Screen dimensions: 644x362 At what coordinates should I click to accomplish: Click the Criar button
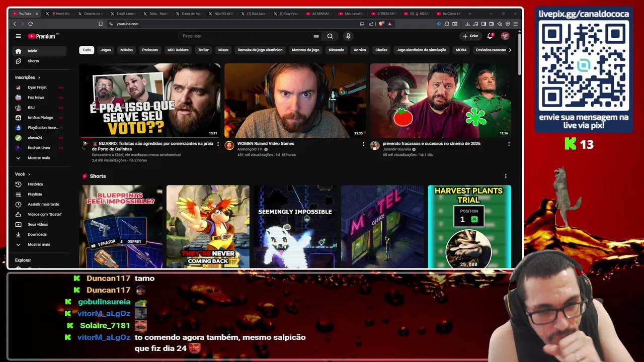tap(470, 36)
